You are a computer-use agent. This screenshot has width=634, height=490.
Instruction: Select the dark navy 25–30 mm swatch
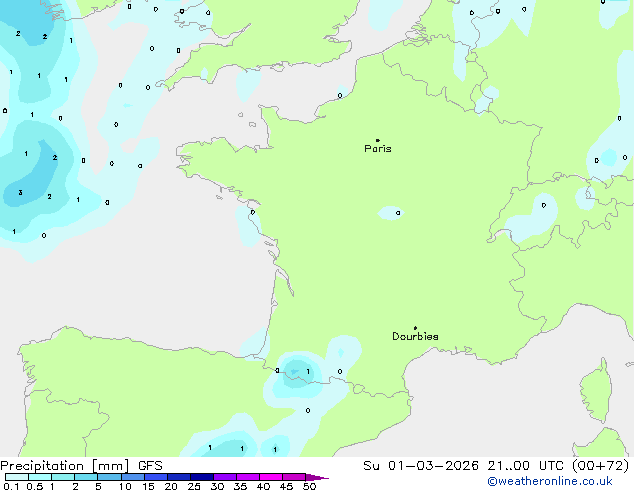202,477
